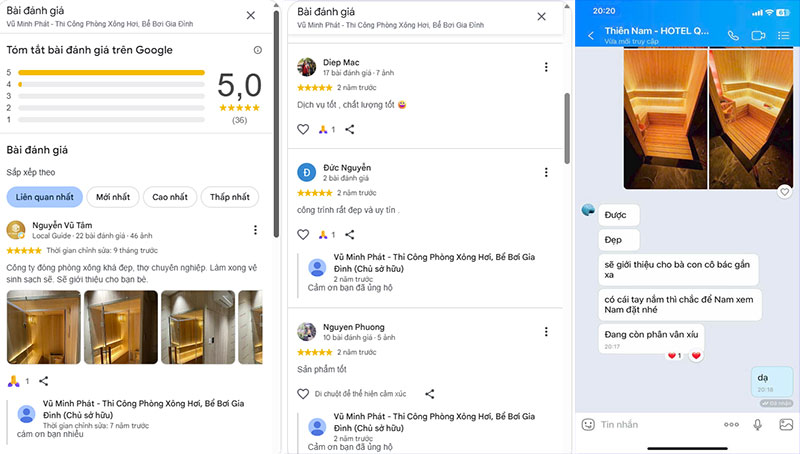The width and height of the screenshot is (800, 454).
Task: Go back in Thiên Nam chat
Action: (x=591, y=35)
